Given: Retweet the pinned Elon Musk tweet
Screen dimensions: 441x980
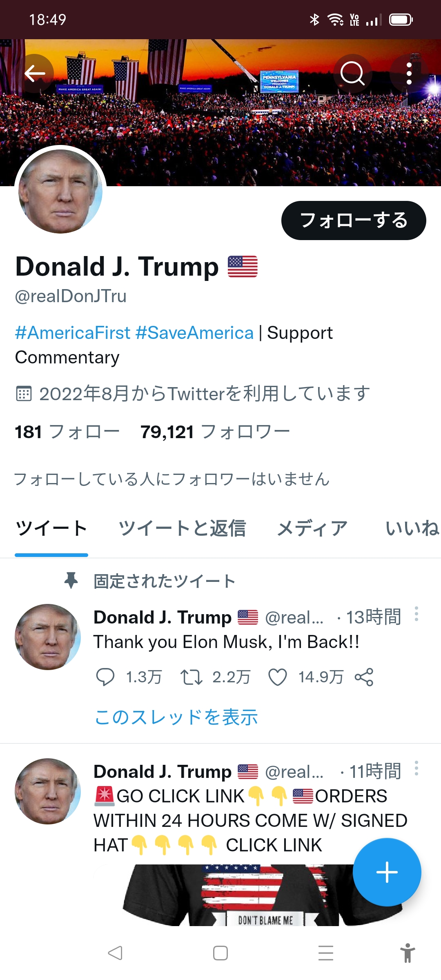Looking at the screenshot, I should point(192,677).
